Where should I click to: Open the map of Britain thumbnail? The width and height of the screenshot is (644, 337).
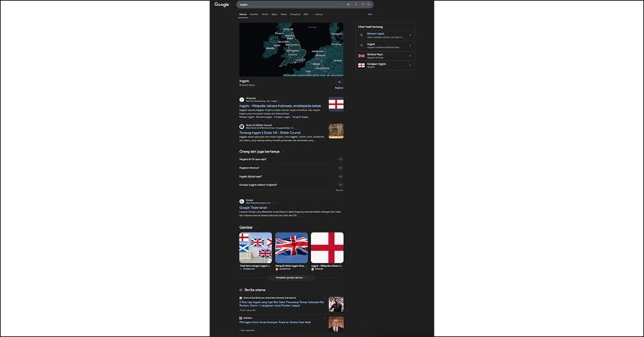[x=291, y=50]
